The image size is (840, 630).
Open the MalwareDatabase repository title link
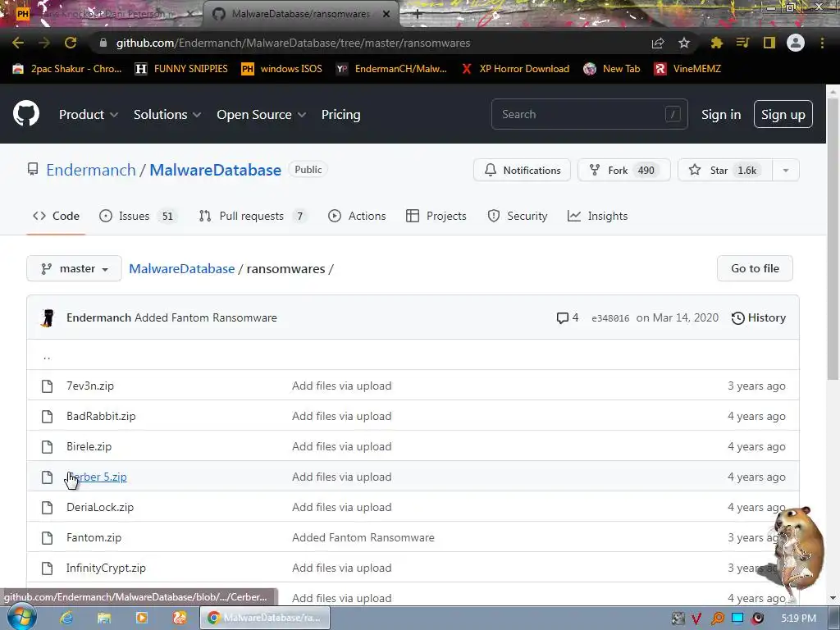216,170
